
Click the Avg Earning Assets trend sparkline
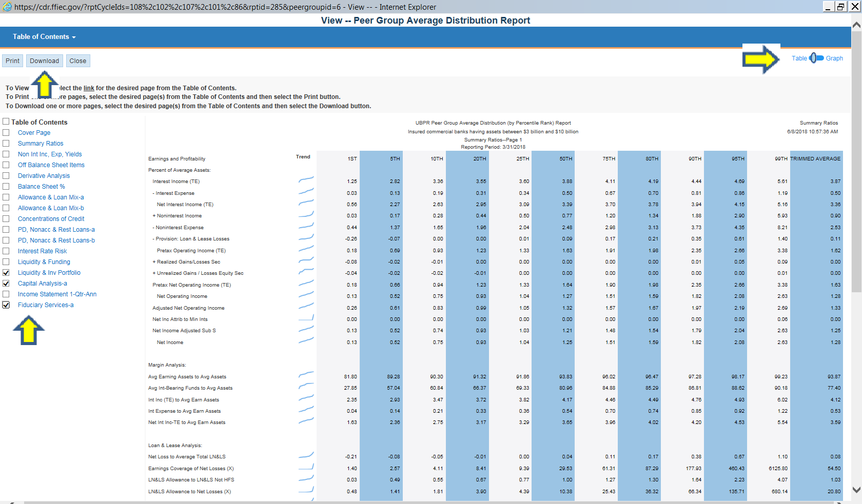point(306,375)
